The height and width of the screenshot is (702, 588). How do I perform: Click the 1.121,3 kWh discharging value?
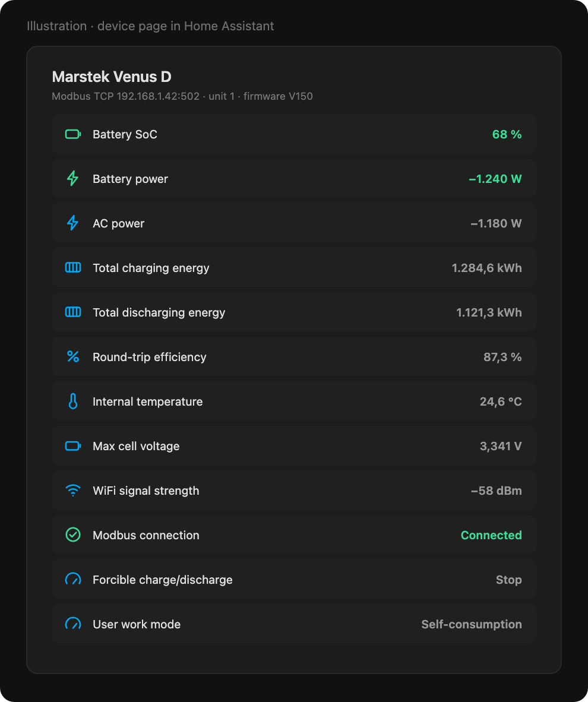coord(489,312)
